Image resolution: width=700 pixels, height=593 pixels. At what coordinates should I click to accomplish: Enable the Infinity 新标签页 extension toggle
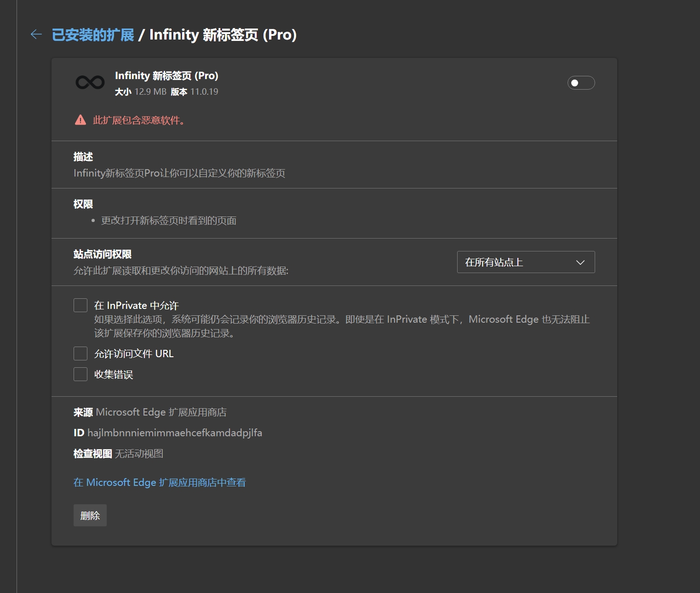pyautogui.click(x=581, y=83)
